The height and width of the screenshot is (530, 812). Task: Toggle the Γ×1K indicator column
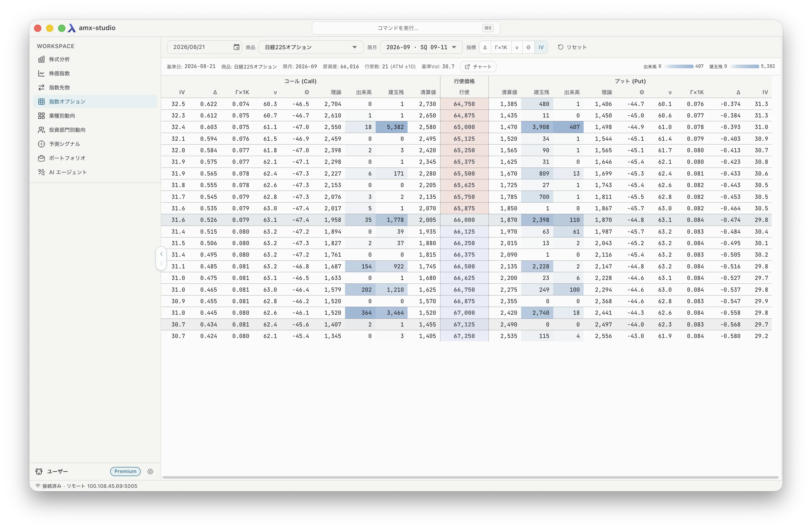(501, 47)
